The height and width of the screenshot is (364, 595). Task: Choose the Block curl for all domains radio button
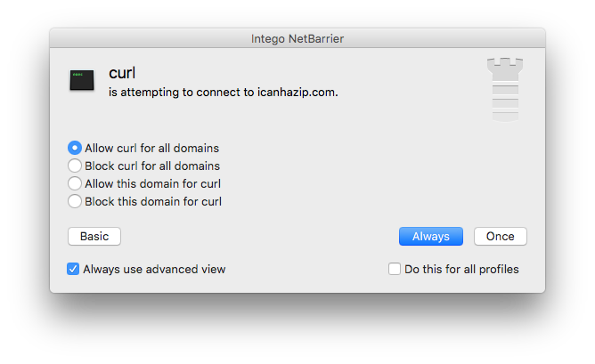(75, 166)
